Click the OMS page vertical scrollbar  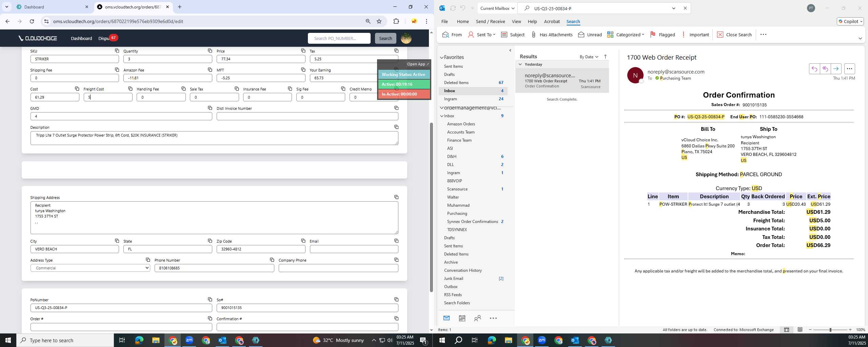click(431, 207)
